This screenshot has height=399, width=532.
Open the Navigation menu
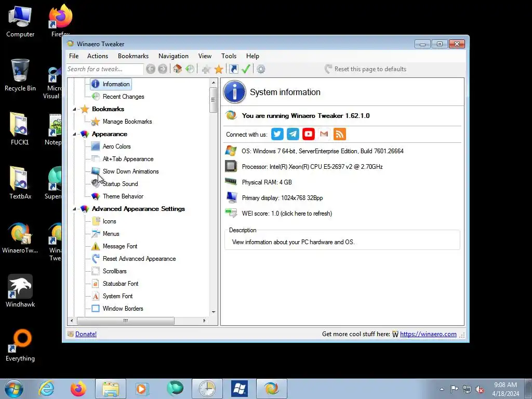coord(174,56)
